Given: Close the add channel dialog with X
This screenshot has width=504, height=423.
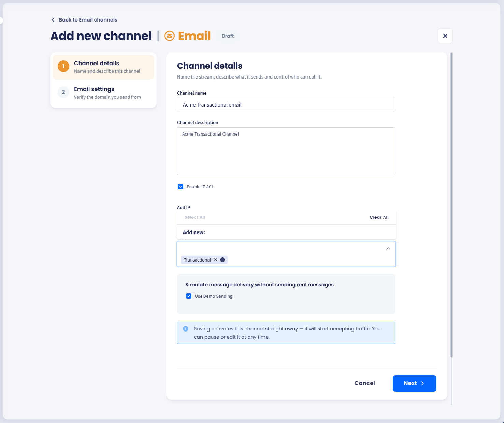Looking at the screenshot, I should tap(445, 36).
